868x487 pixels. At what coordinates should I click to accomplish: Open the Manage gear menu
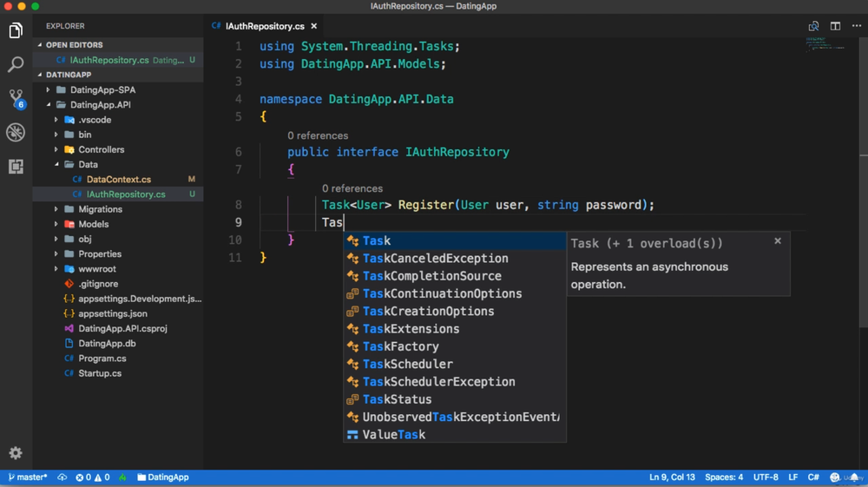click(x=16, y=452)
